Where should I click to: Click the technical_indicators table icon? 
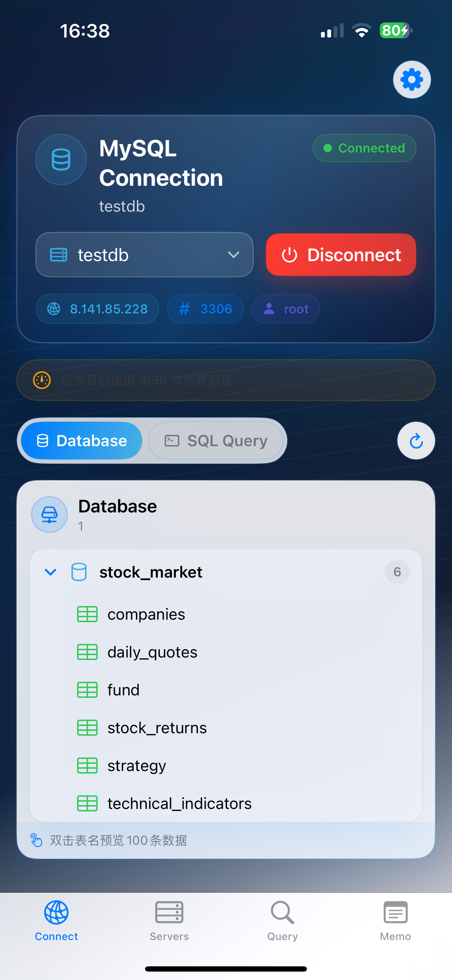point(87,803)
